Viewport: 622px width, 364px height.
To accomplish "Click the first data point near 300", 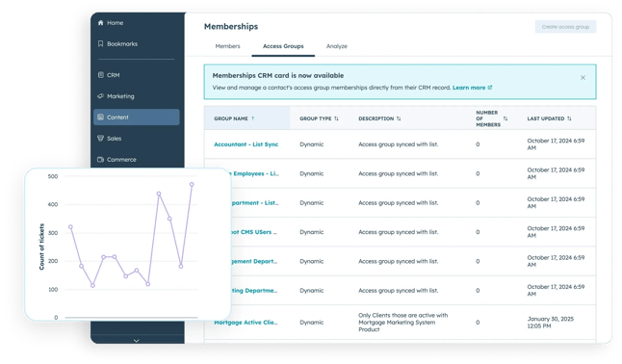I will [70, 227].
